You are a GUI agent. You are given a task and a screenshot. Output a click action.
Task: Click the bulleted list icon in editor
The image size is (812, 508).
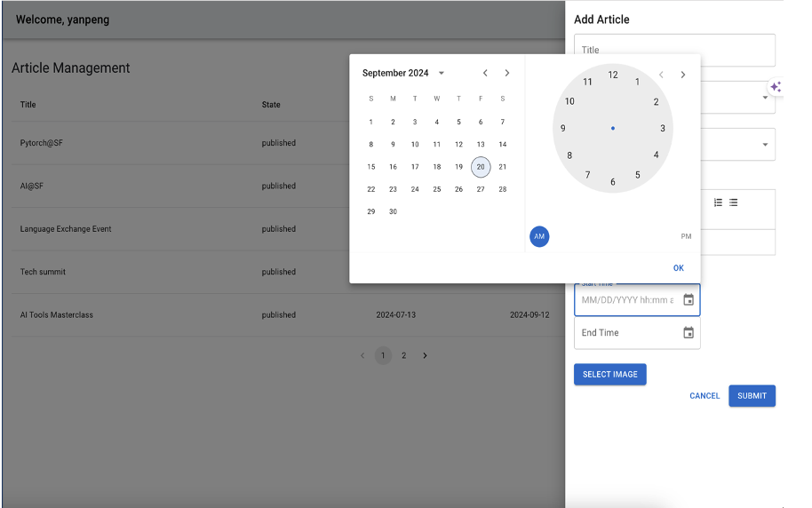[734, 202]
